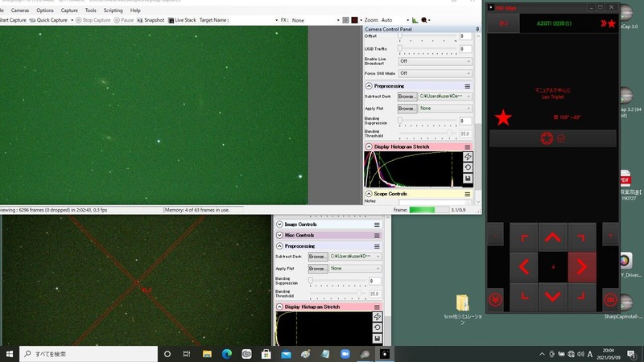Click the zoom magnifier toolbar icon
Screen dimensions: 644x362
424,20
